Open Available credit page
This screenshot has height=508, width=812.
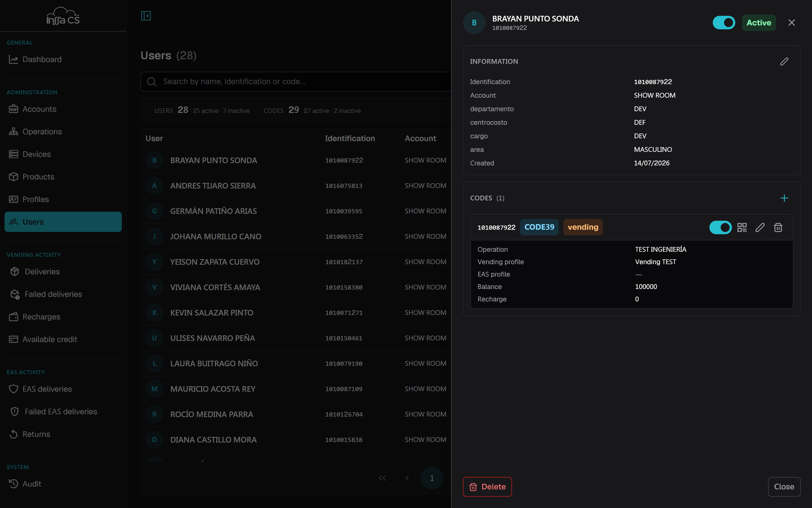coord(63,339)
